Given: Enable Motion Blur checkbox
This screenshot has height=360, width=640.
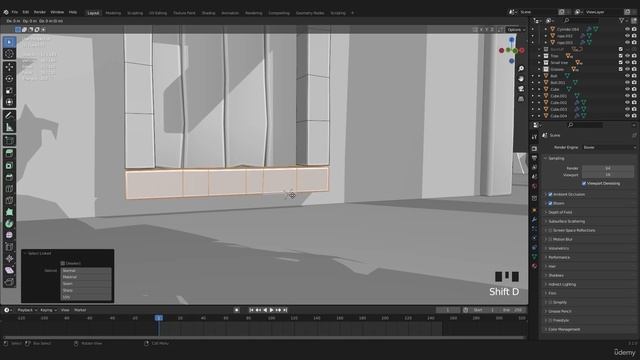Looking at the screenshot, I should click(x=550, y=239).
